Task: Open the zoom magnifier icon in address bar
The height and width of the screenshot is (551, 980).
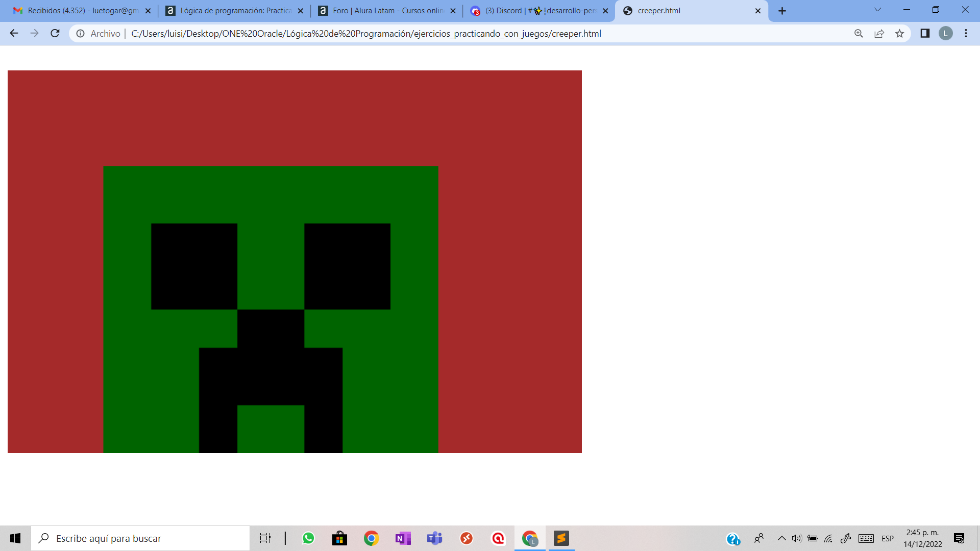Action: tap(859, 33)
